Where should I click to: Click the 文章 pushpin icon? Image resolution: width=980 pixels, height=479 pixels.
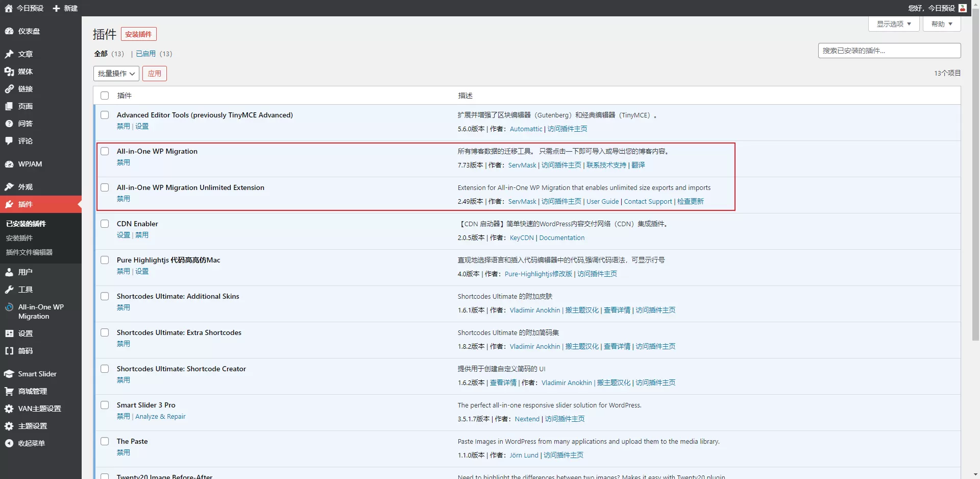pos(9,54)
